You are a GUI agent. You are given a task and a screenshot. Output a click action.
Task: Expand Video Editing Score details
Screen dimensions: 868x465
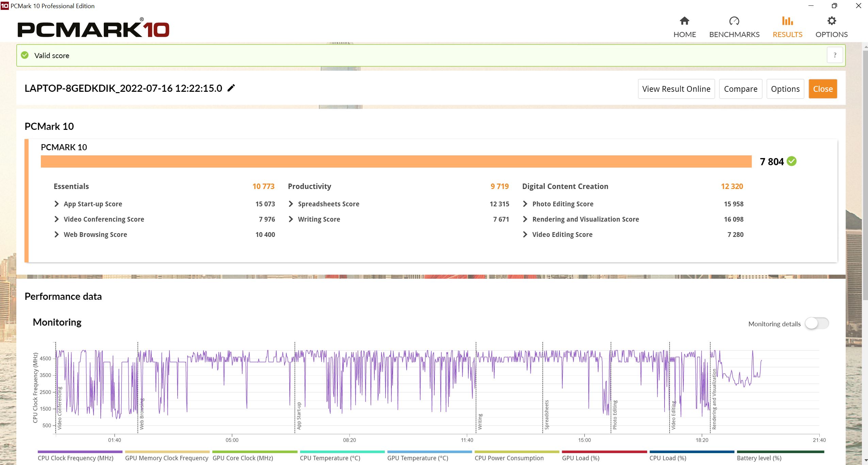525,234
